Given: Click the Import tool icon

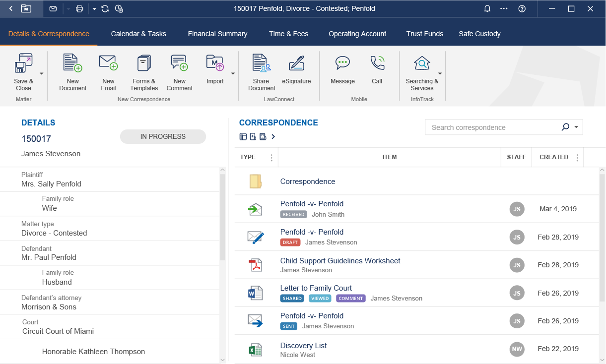Looking at the screenshot, I should pos(214,63).
